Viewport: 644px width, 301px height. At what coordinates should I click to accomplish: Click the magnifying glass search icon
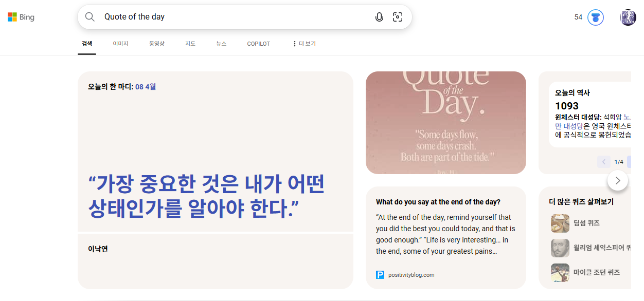(x=90, y=17)
